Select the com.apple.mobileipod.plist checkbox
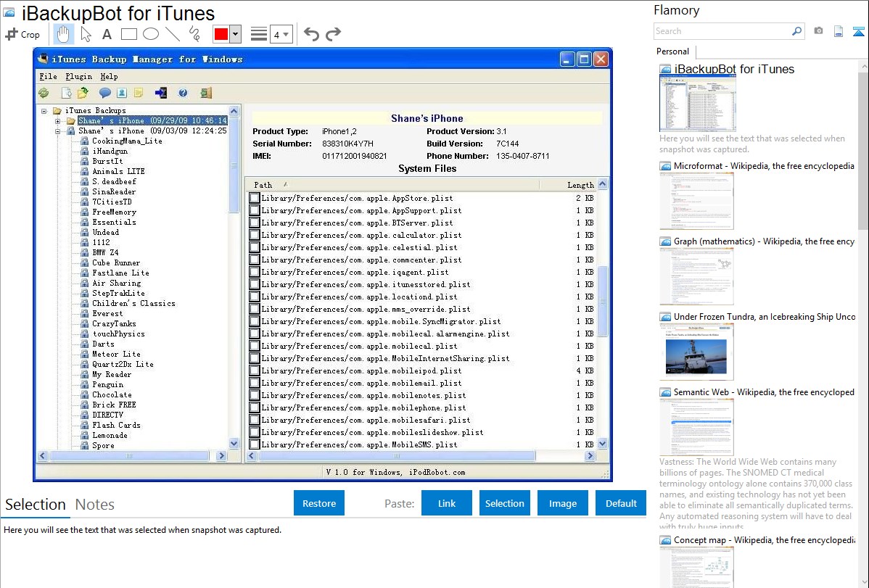Screen dimensions: 869x588 pyautogui.click(x=255, y=370)
